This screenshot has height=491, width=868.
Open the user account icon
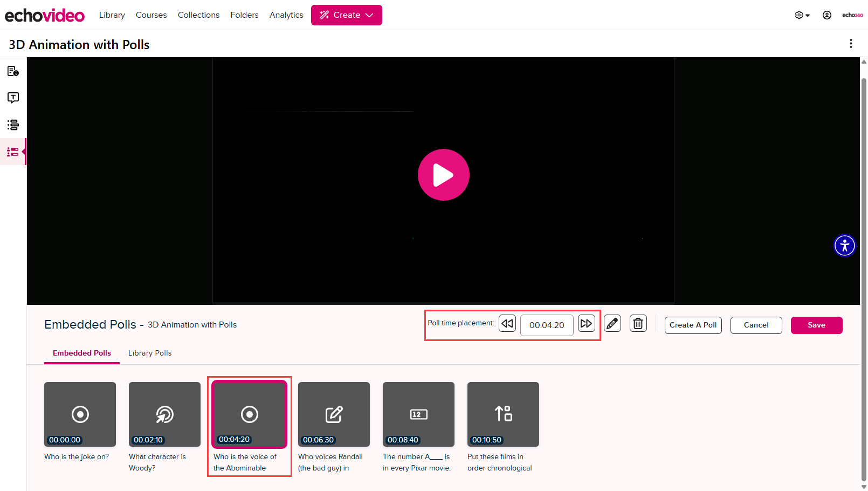point(827,15)
